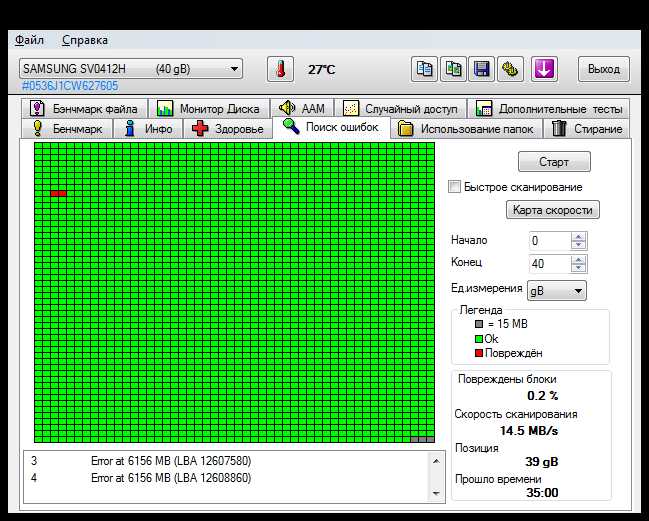Image resolution: width=649 pixels, height=521 pixels.
Task: Select the Поиск ошибок tab
Action: click(331, 127)
